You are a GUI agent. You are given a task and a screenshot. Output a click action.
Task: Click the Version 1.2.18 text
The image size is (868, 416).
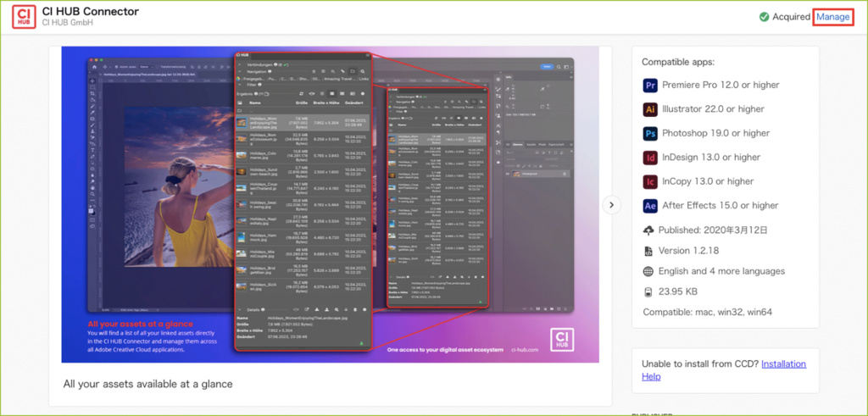(x=688, y=251)
